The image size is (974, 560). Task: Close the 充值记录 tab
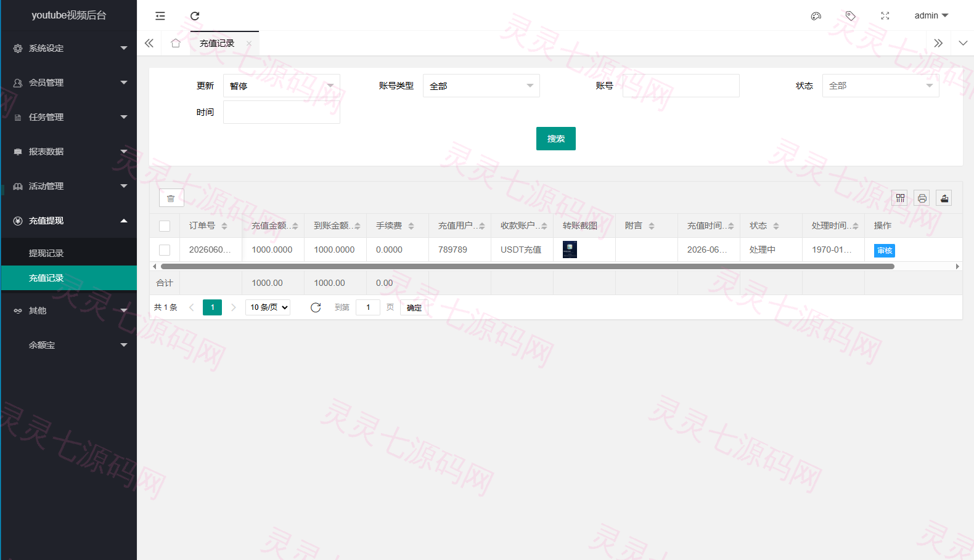coord(249,44)
